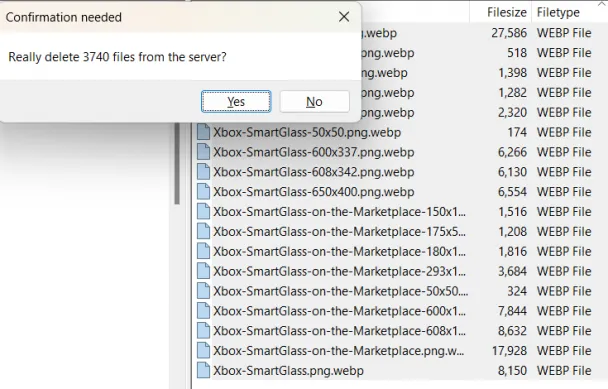Select file name Xbox-SmartGlass-on-the-Marketplace-50x50…
This screenshot has width=608, height=389.
(340, 291)
